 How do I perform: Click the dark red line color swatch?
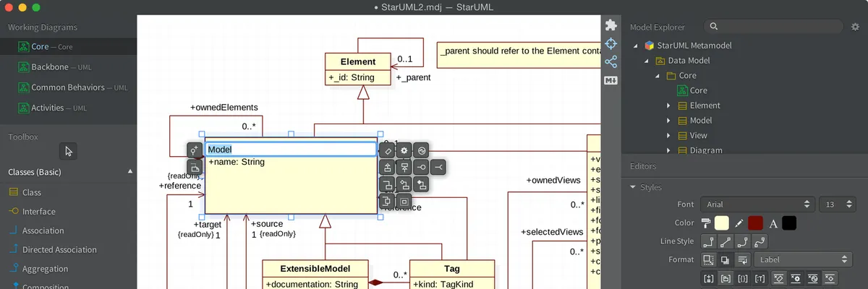(x=755, y=223)
